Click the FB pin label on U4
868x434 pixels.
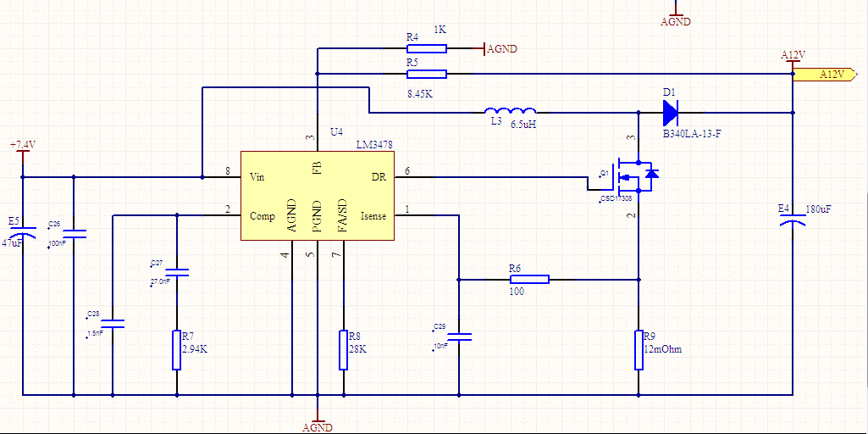click(x=318, y=169)
